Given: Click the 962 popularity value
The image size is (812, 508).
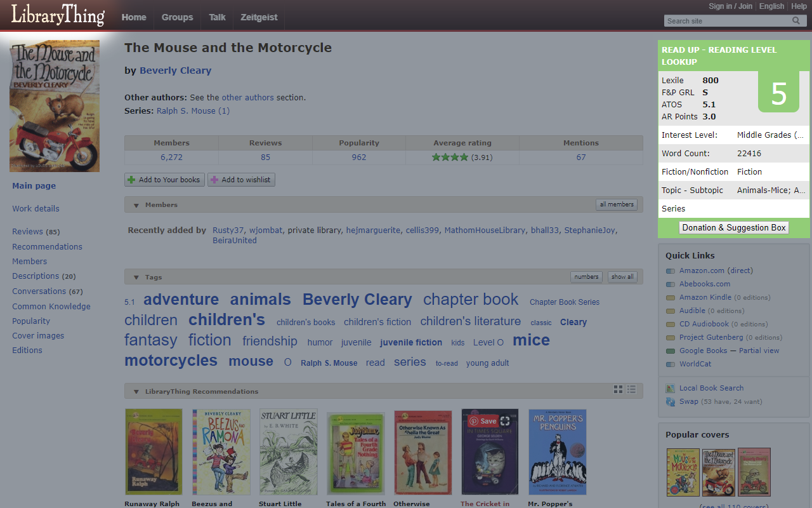Looking at the screenshot, I should [359, 157].
